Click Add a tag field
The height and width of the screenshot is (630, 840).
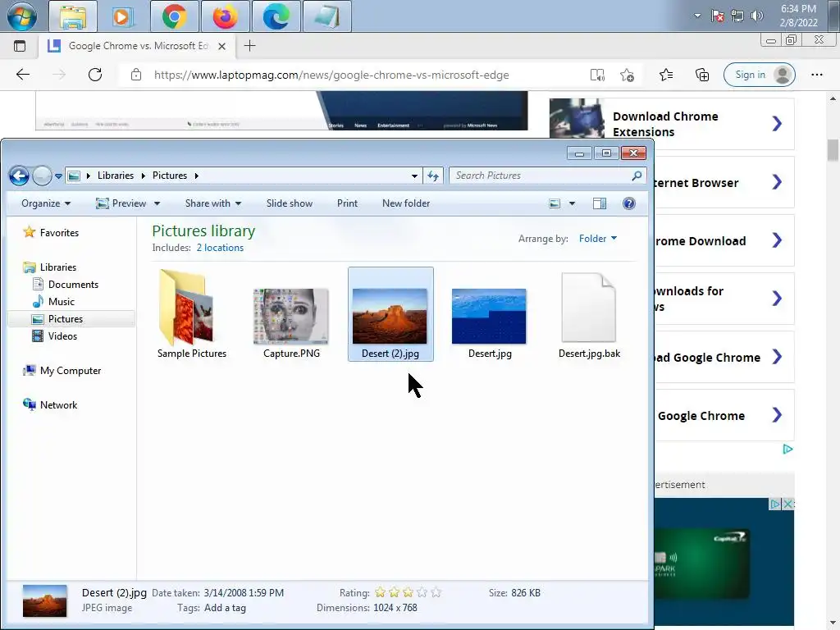coord(225,608)
